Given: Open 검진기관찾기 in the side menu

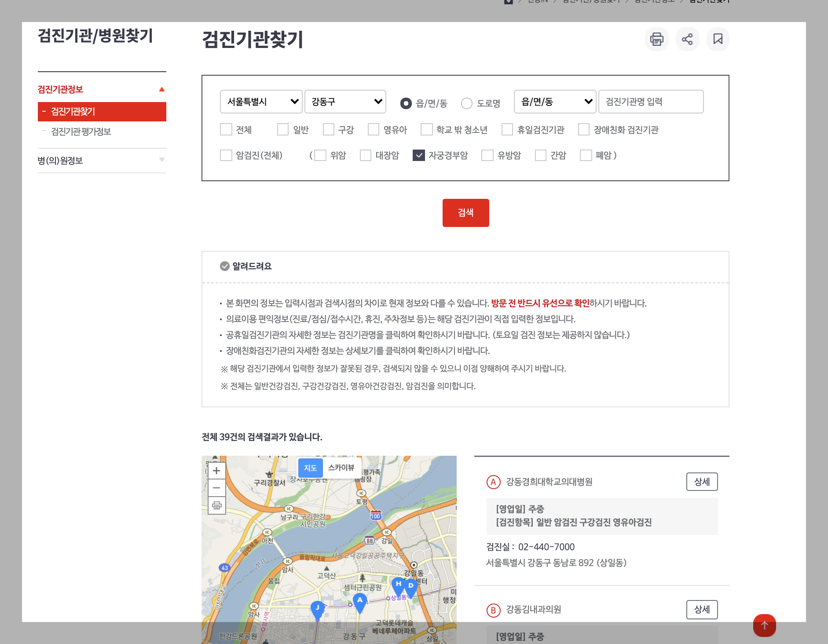Looking at the screenshot, I should coord(102,112).
